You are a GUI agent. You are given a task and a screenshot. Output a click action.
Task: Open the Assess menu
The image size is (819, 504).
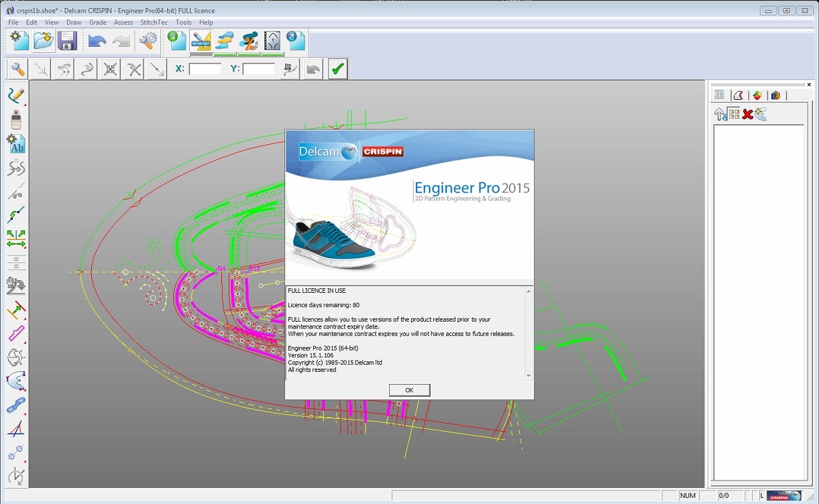point(123,22)
